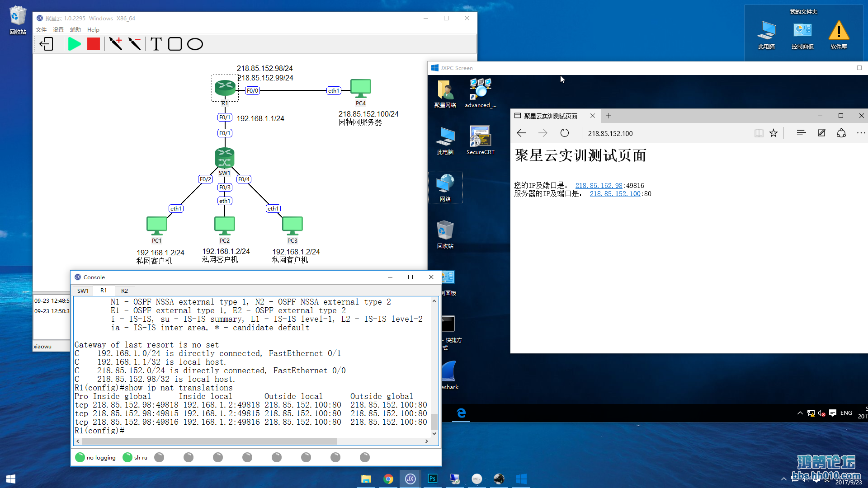Go forward in Edge browser
868x488 pixels.
542,133
